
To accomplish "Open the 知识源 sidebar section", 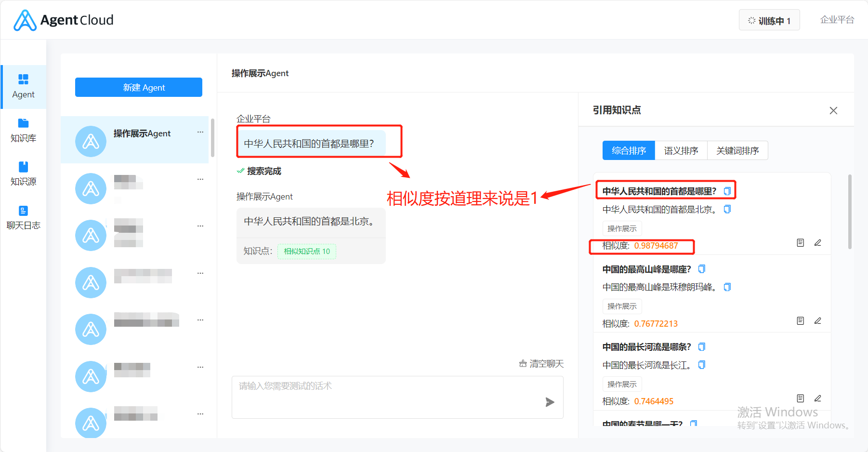I will (x=23, y=174).
